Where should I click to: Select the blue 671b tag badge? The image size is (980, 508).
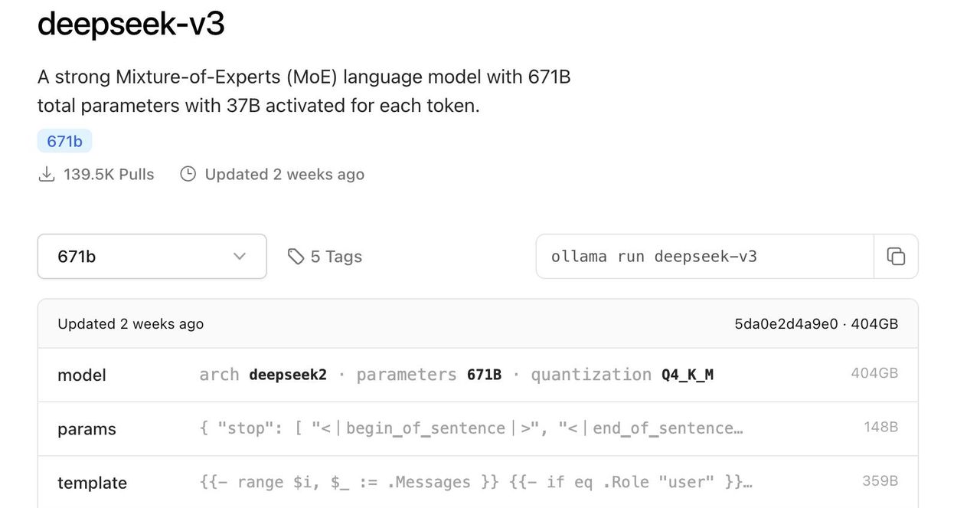(x=64, y=141)
